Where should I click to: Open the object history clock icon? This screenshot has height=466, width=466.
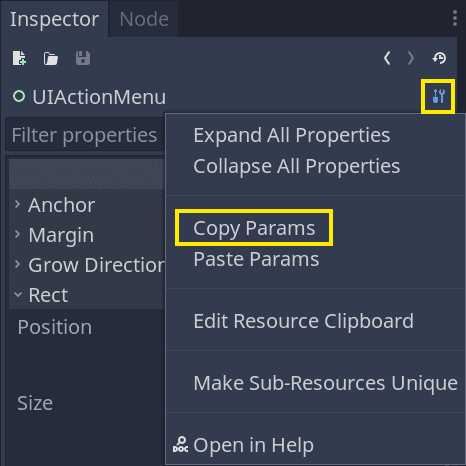(x=439, y=58)
